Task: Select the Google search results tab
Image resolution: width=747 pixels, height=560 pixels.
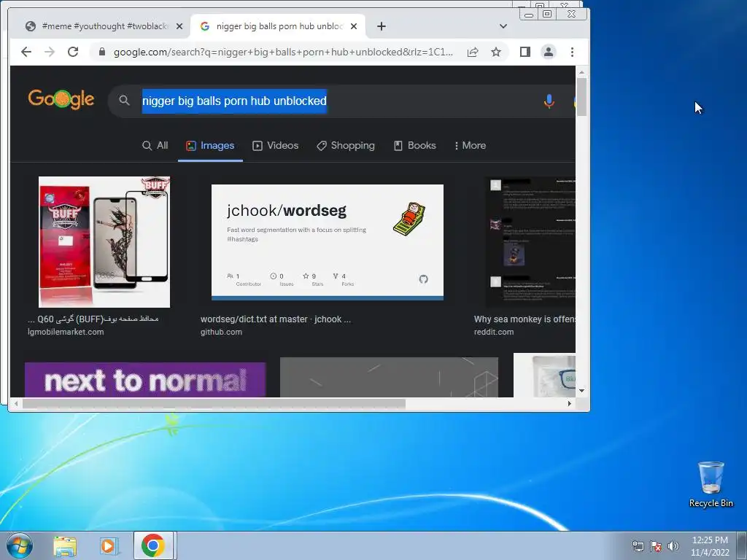Action: tap(278, 26)
